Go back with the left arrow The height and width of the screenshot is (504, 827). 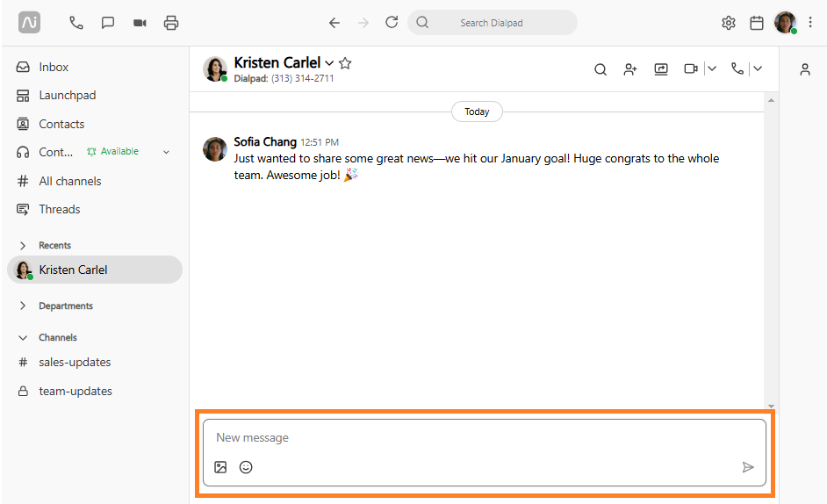(334, 23)
